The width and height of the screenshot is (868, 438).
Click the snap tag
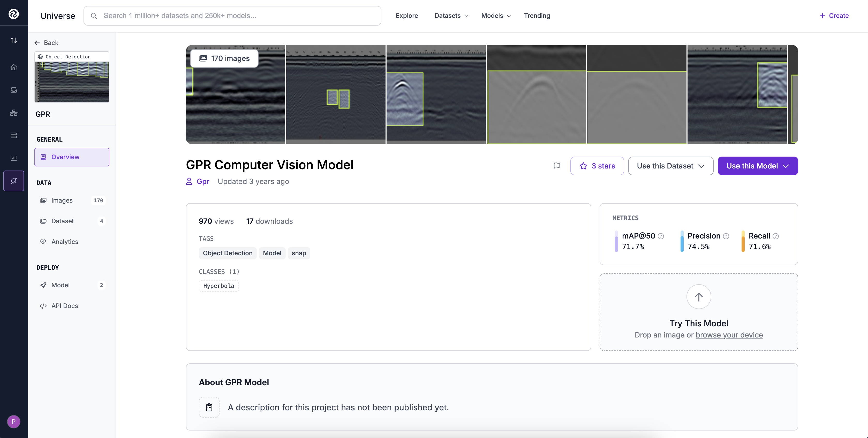click(299, 253)
